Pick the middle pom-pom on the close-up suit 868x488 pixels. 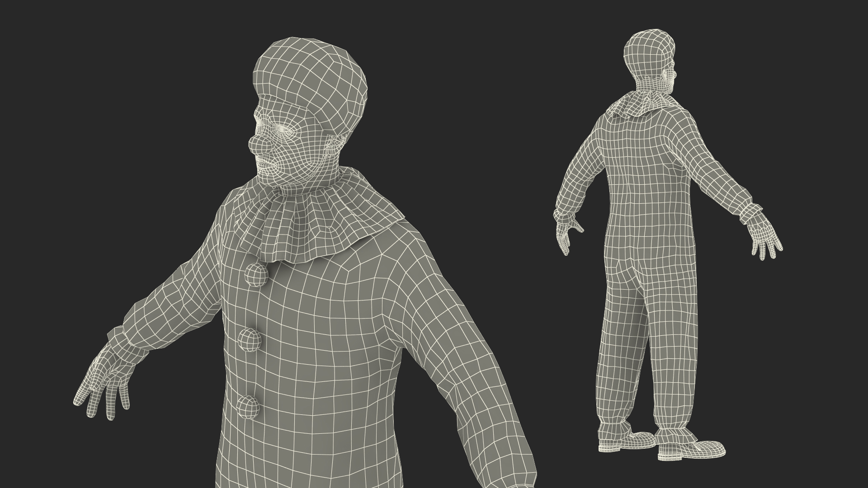pos(250,339)
